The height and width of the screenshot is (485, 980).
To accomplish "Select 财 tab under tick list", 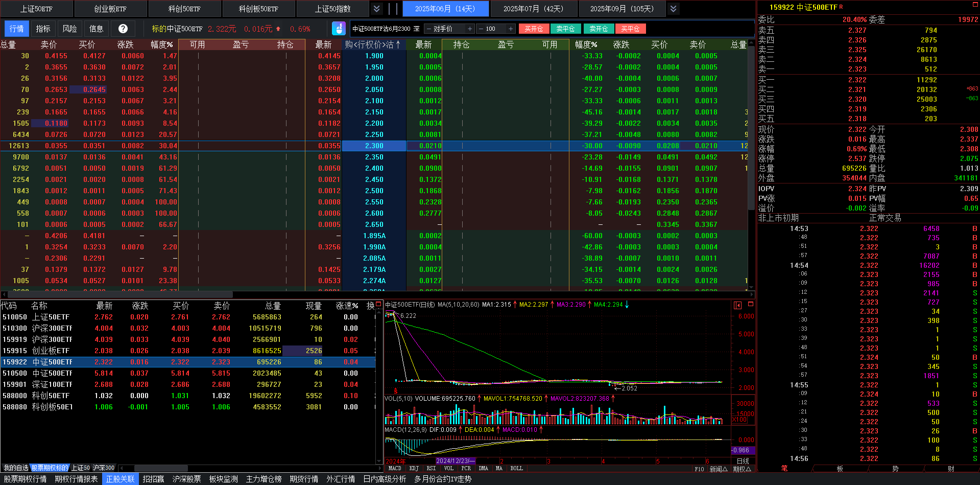I will point(951,468).
